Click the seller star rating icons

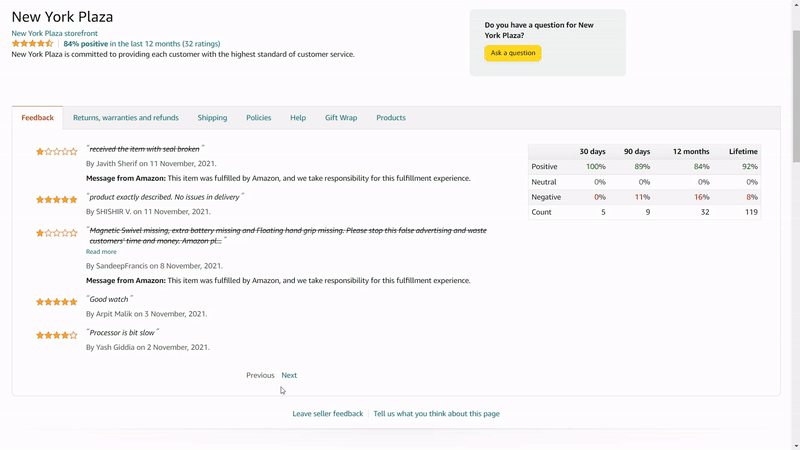pos(32,43)
